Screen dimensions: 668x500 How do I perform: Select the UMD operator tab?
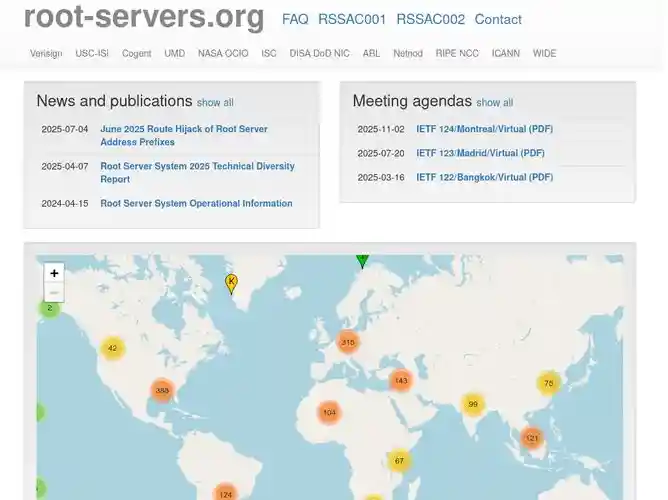[x=175, y=53]
